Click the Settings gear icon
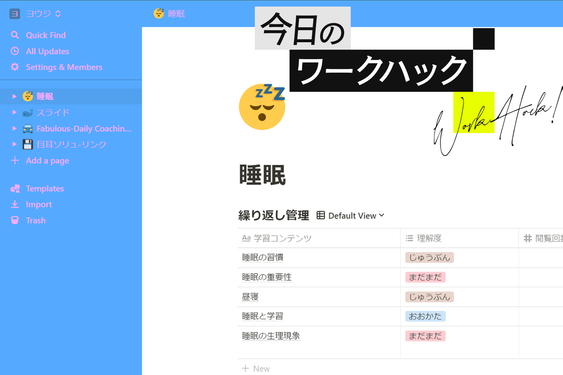563x375 pixels. point(15,67)
